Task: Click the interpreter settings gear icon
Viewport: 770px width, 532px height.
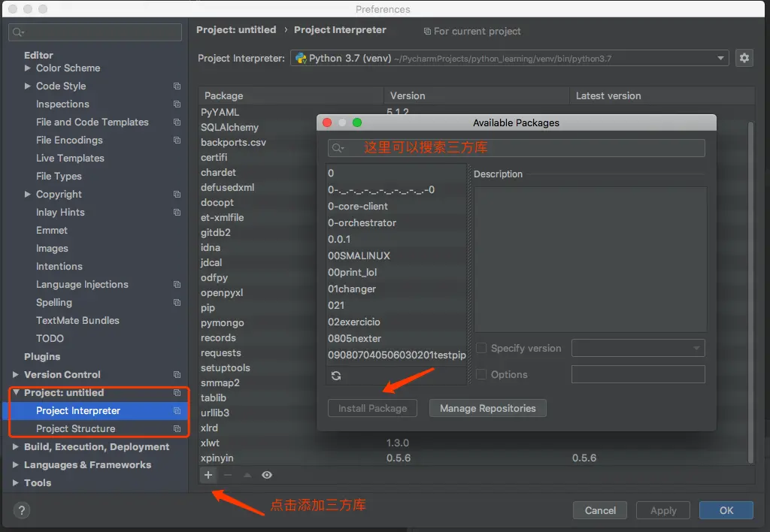Action: pos(744,58)
